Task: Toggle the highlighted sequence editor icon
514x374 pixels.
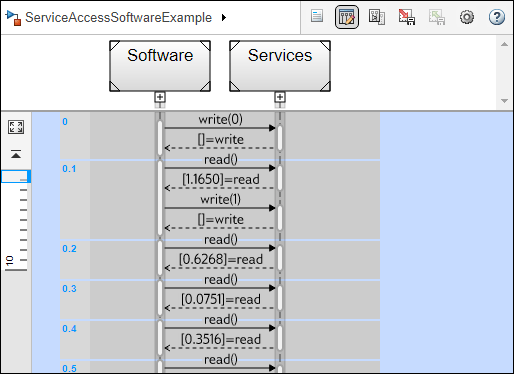Action: tap(347, 17)
